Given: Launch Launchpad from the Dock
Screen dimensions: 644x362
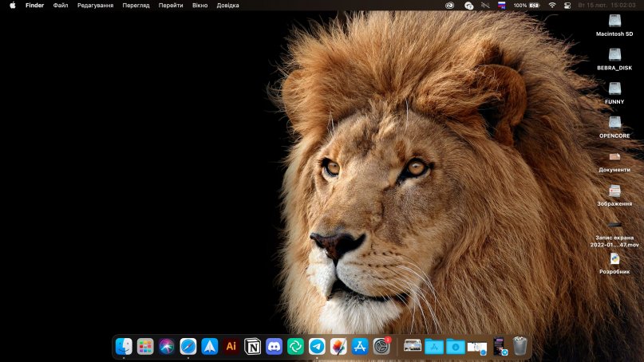Looking at the screenshot, I should (x=145, y=346).
